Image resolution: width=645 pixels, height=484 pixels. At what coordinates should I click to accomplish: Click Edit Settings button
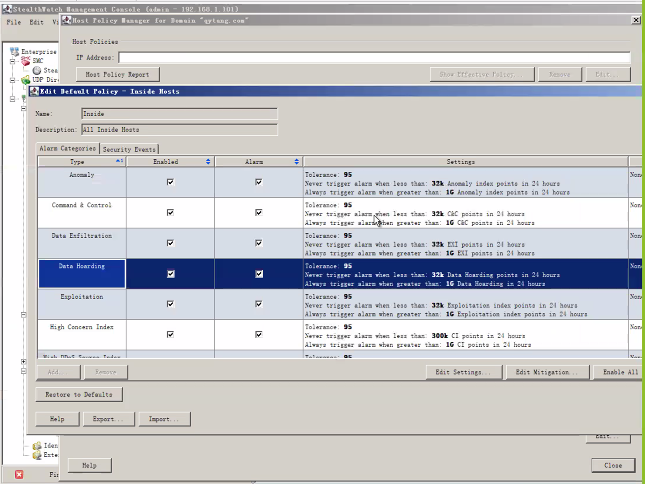click(464, 372)
